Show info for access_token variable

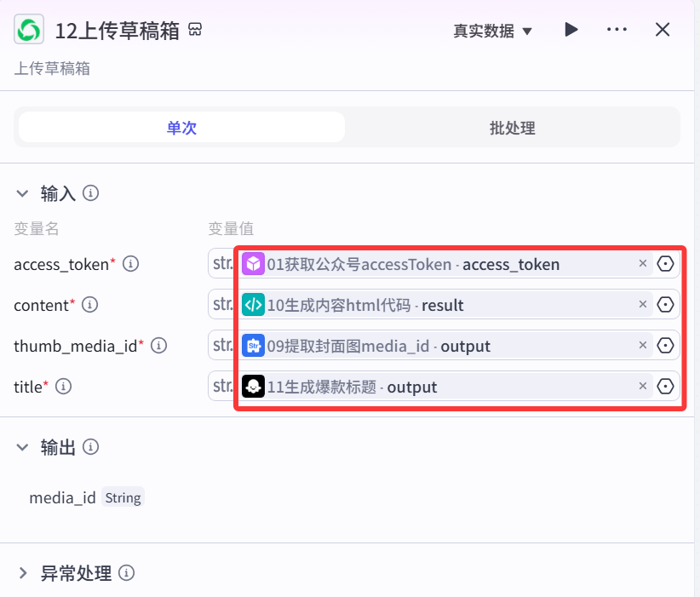pyautogui.click(x=131, y=264)
